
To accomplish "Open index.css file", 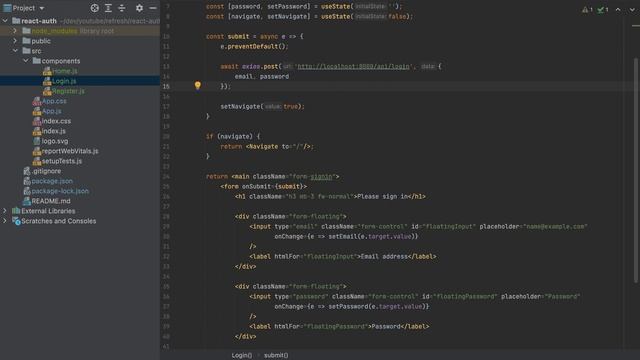I will pyautogui.click(x=56, y=121).
